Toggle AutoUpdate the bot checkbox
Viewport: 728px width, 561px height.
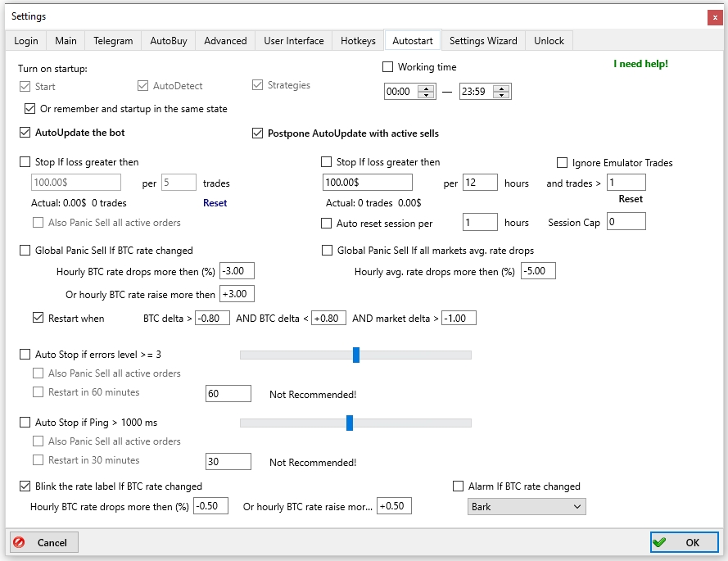coord(25,133)
